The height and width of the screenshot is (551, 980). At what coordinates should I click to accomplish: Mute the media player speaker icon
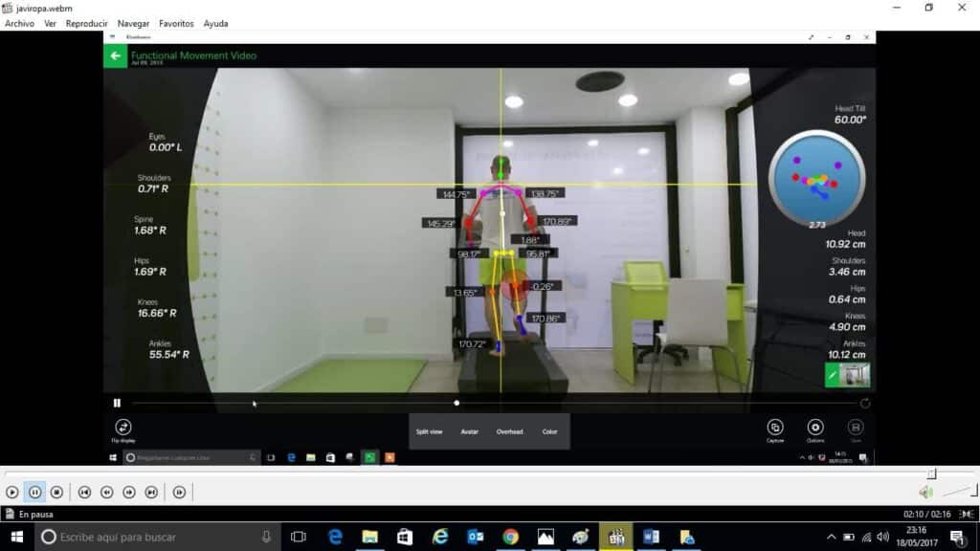[x=925, y=493]
